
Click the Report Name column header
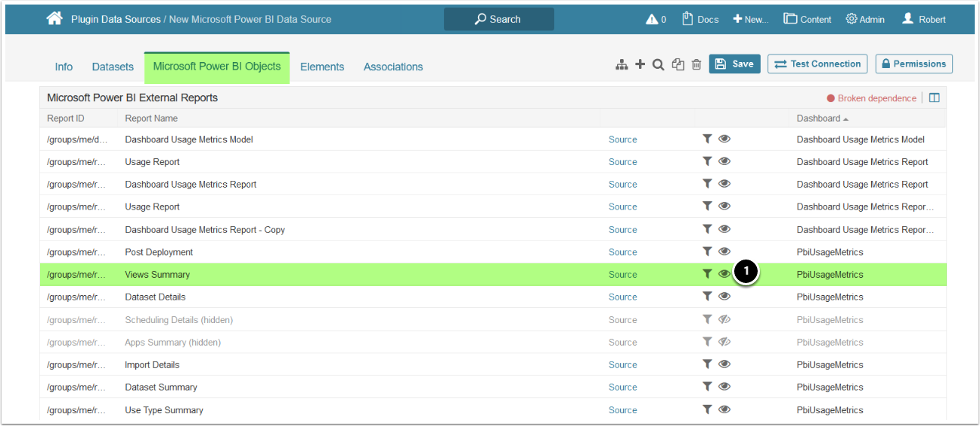151,118
